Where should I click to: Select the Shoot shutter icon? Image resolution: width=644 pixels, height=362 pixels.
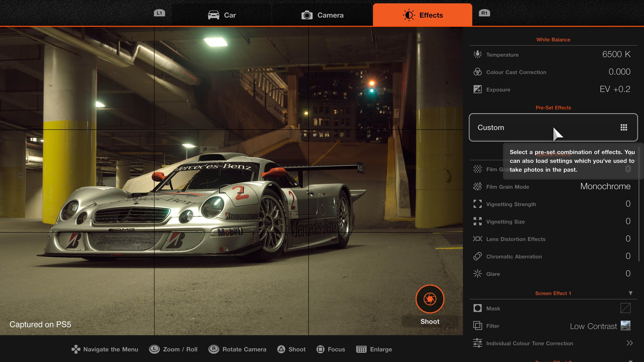[x=430, y=299]
